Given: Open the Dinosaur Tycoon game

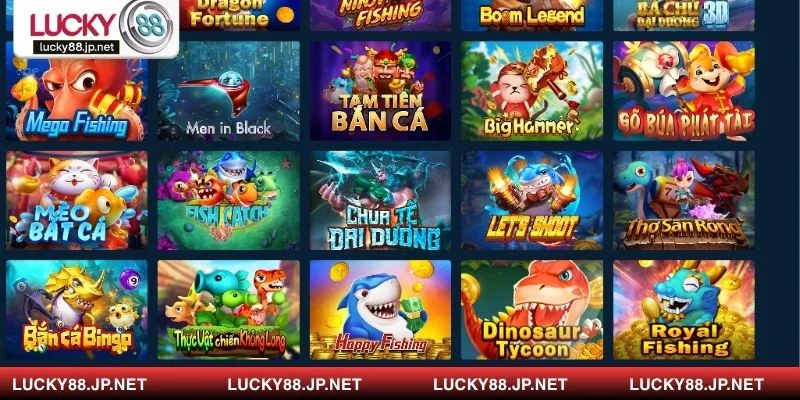Looking at the screenshot, I should coord(532,310).
